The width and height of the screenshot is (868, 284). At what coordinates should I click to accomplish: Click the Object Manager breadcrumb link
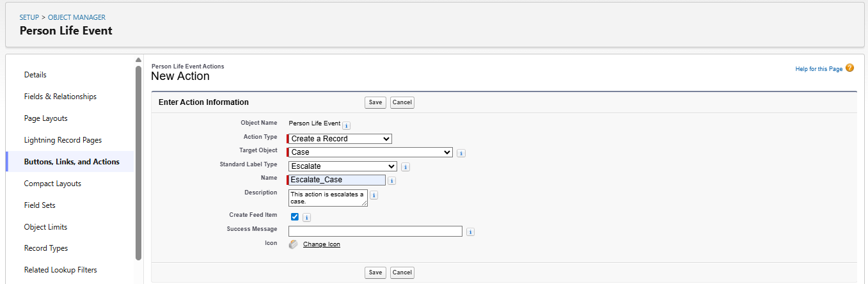coord(77,17)
